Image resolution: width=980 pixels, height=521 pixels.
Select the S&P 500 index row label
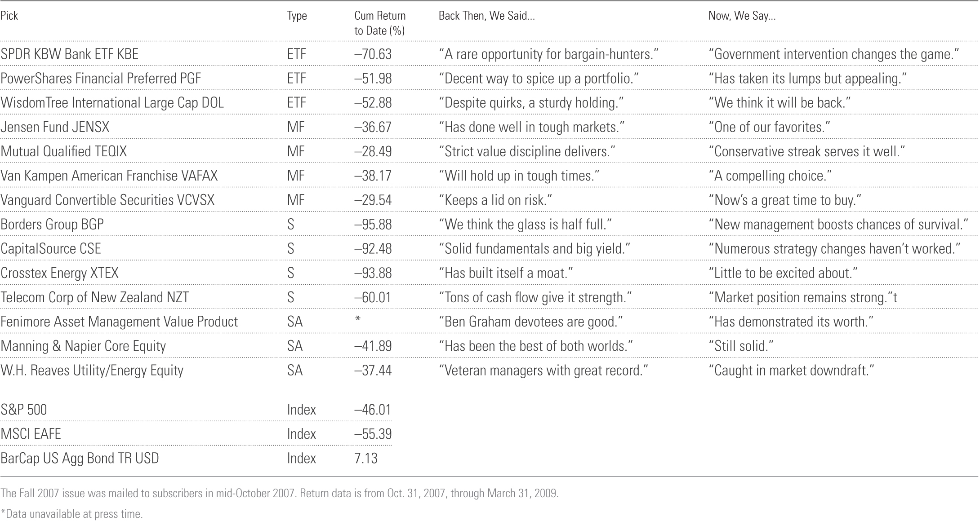point(24,410)
